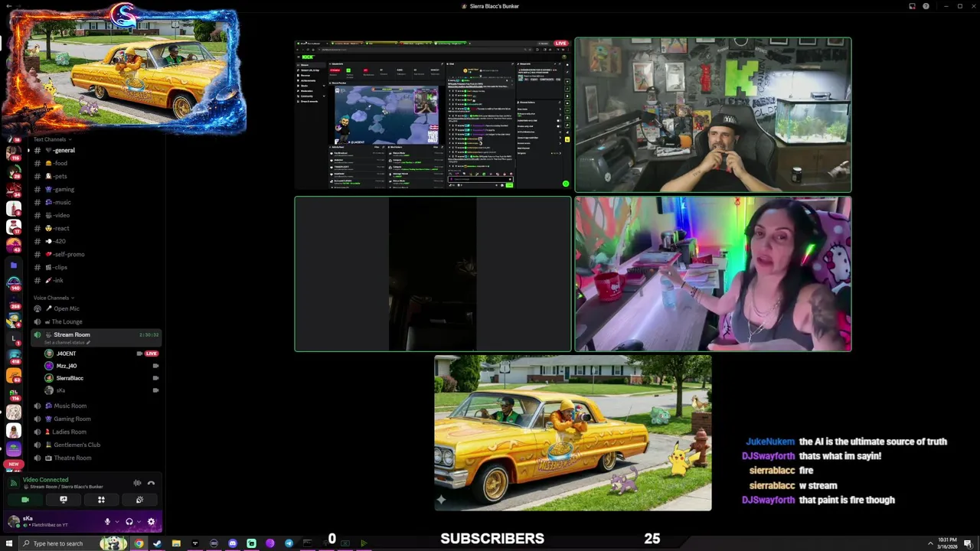Focus the man's webcam video tile
Image resolution: width=980 pixels, height=551 pixels.
coord(713,114)
